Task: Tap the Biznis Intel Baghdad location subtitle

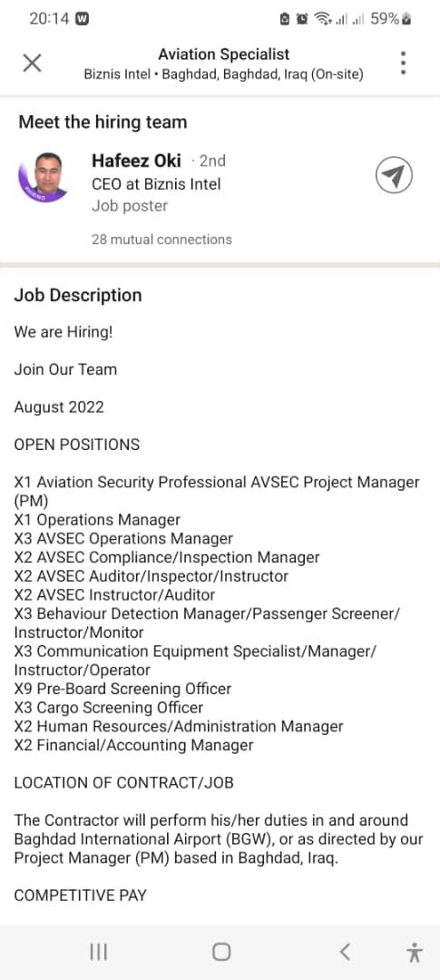Action: click(224, 74)
